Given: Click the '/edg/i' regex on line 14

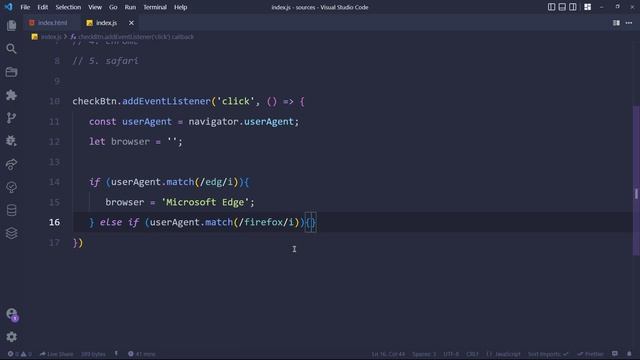Looking at the screenshot, I should pos(216,182).
